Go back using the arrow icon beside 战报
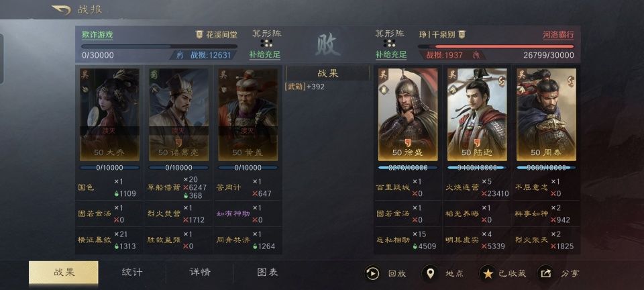 click(x=61, y=10)
